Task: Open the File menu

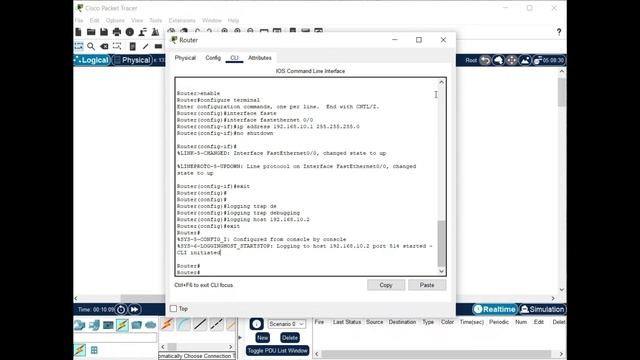Action: pos(79,20)
